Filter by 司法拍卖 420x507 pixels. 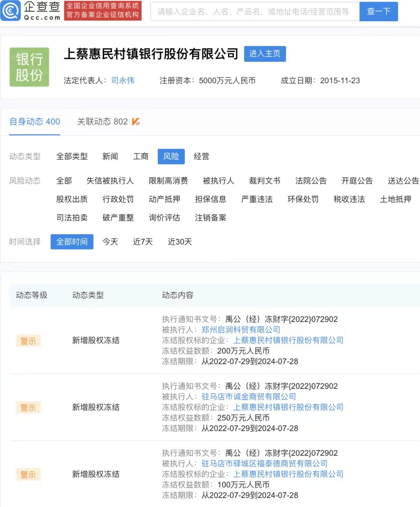coord(72,218)
